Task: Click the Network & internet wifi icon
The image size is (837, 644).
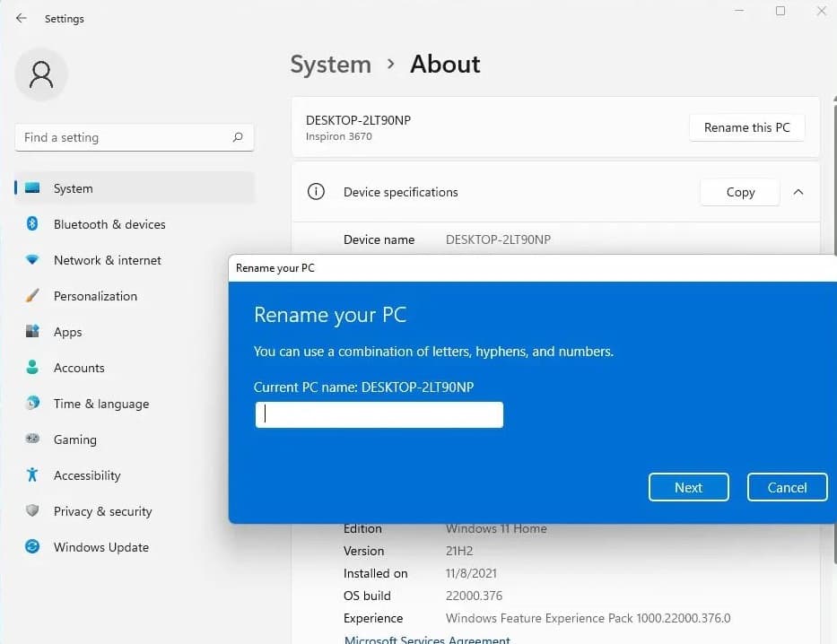Action: point(32,260)
